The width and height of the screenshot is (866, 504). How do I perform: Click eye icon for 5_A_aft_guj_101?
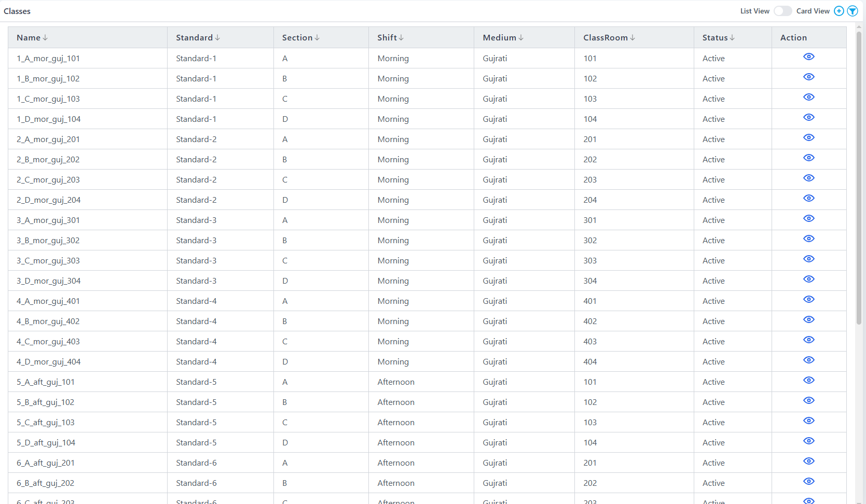[808, 380]
